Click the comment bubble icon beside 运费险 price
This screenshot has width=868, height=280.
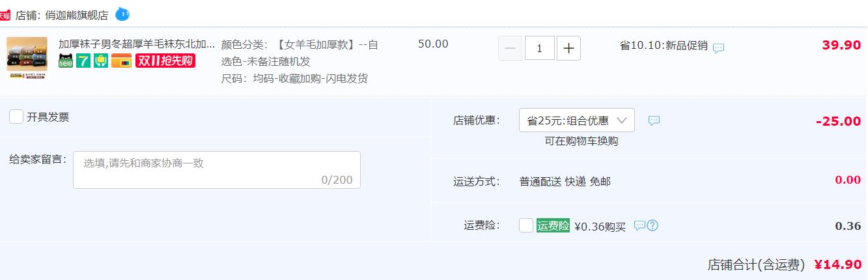[639, 225]
